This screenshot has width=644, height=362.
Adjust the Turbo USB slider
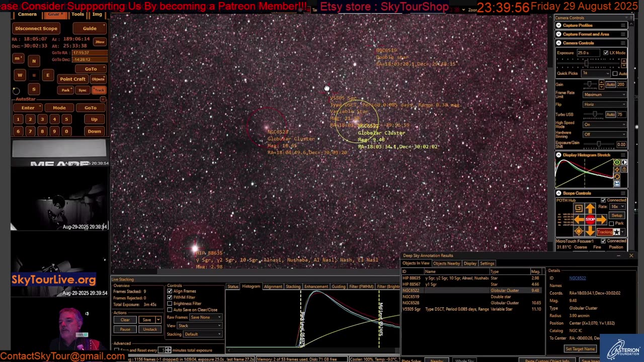tap(593, 115)
